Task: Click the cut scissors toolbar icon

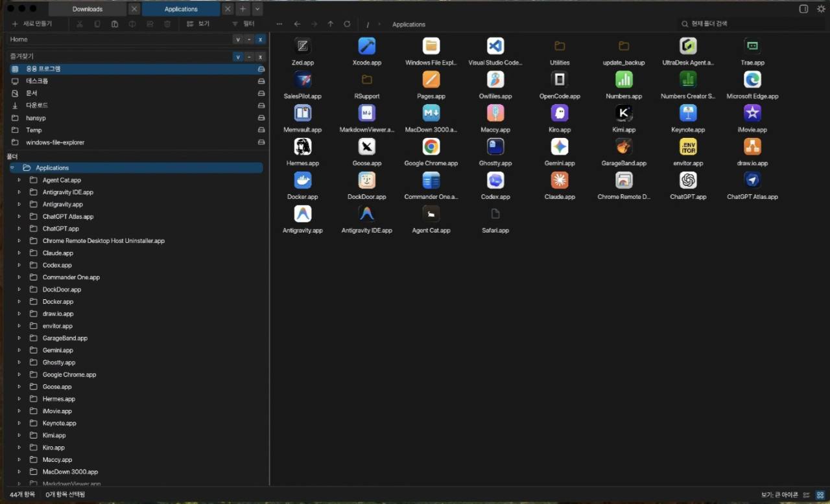Action: click(x=80, y=24)
